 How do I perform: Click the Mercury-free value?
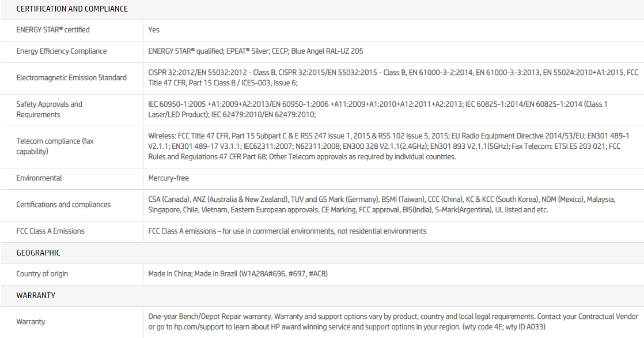(168, 178)
